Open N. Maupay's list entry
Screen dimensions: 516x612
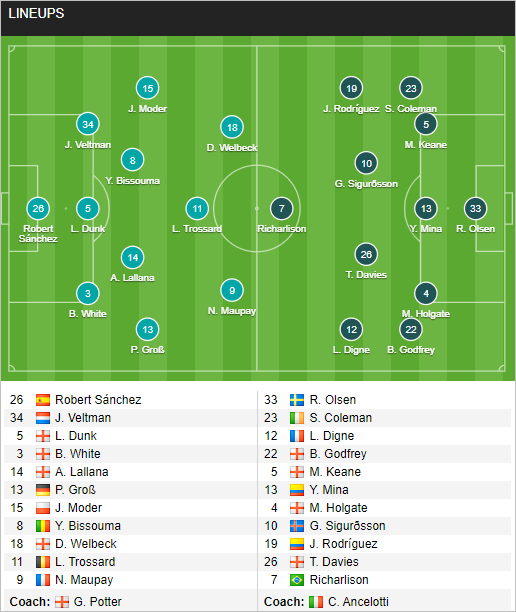84,580
